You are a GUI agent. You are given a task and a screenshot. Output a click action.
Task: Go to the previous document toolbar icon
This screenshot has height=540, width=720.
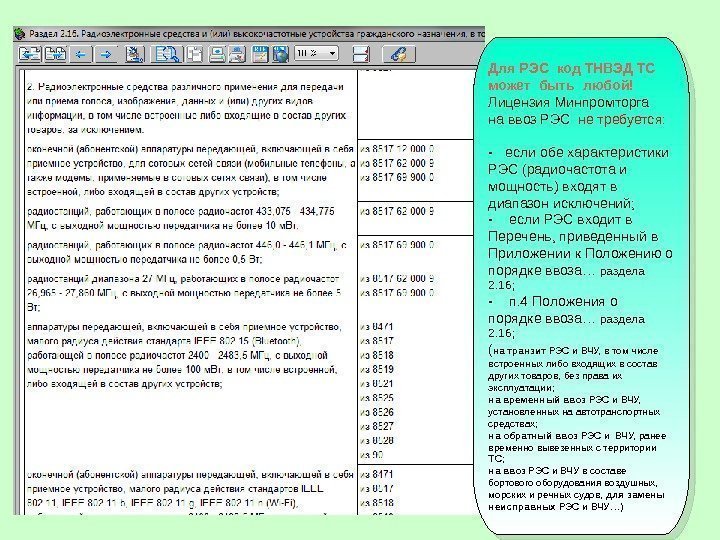coord(30,54)
